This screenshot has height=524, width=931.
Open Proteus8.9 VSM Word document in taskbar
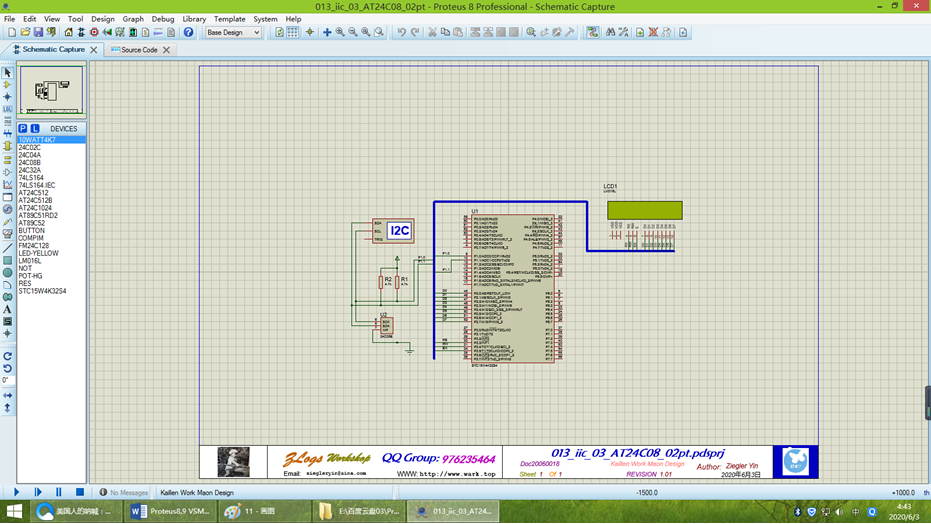click(170, 512)
